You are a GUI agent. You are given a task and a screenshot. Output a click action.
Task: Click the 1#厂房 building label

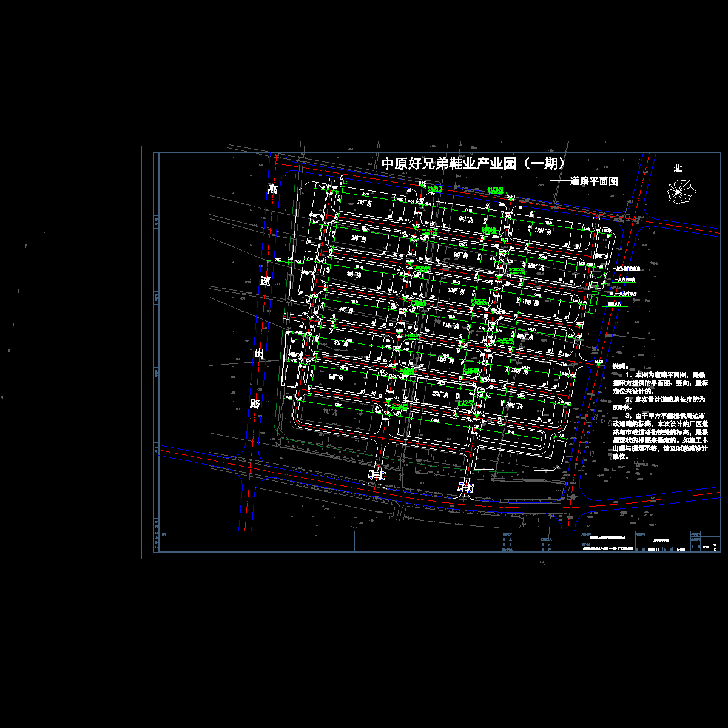(364, 203)
